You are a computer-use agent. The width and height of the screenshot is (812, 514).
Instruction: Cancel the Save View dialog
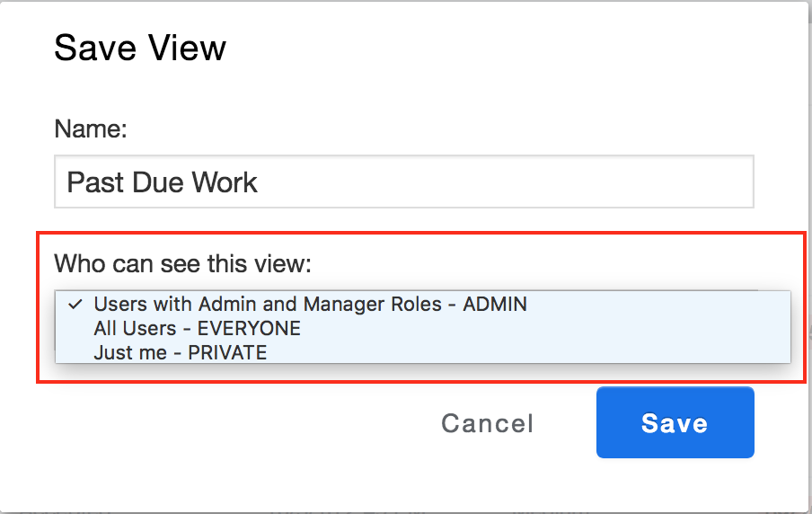(x=488, y=423)
